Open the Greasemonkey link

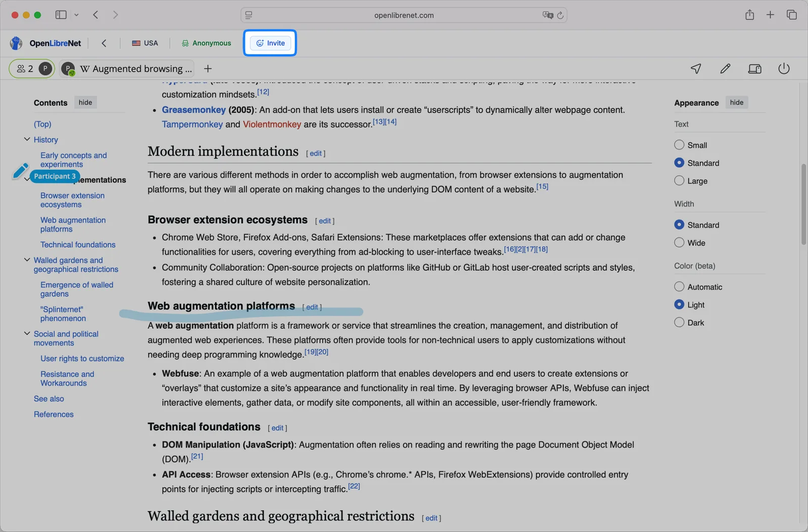194,110
